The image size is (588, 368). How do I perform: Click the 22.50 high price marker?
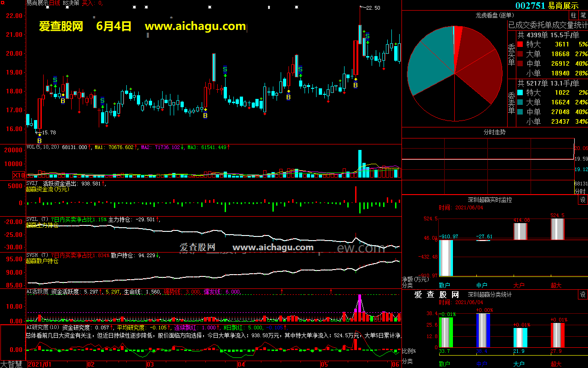pyautogui.click(x=372, y=8)
